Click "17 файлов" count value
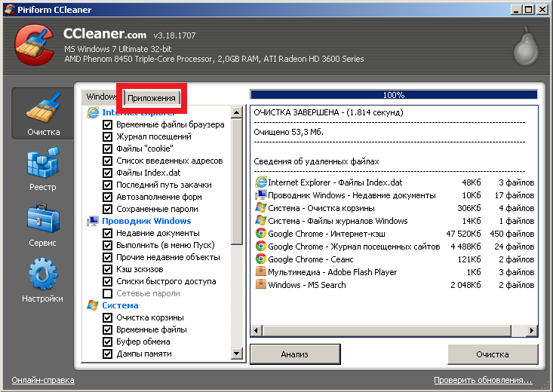 tap(515, 195)
